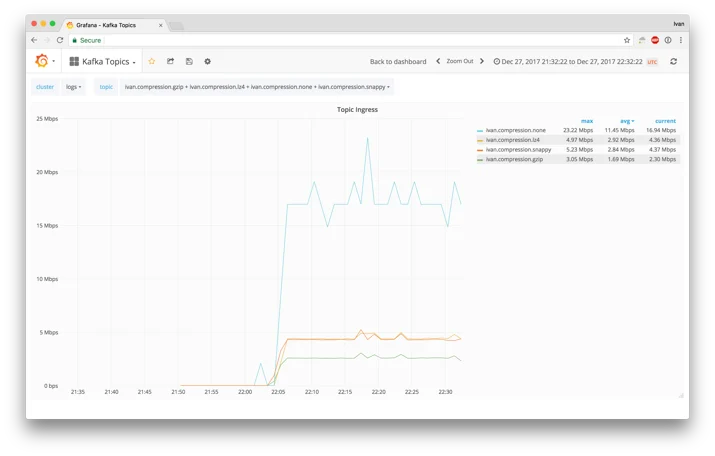Open the Grafana logo main menu
Viewport: 715px width, 456px height.
[44, 61]
